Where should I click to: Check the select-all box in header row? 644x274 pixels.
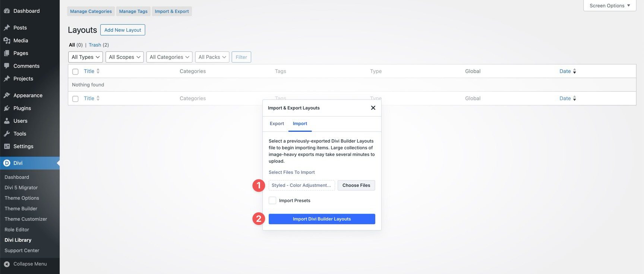75,71
